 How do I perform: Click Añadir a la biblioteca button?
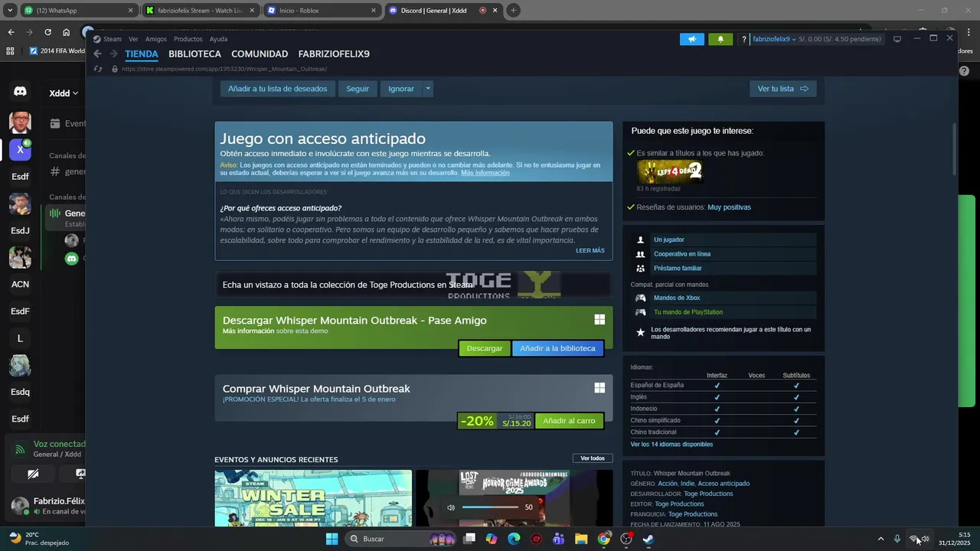[x=557, y=348]
